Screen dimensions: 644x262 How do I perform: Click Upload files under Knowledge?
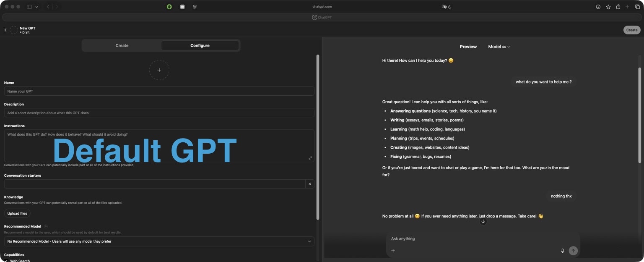click(x=17, y=213)
